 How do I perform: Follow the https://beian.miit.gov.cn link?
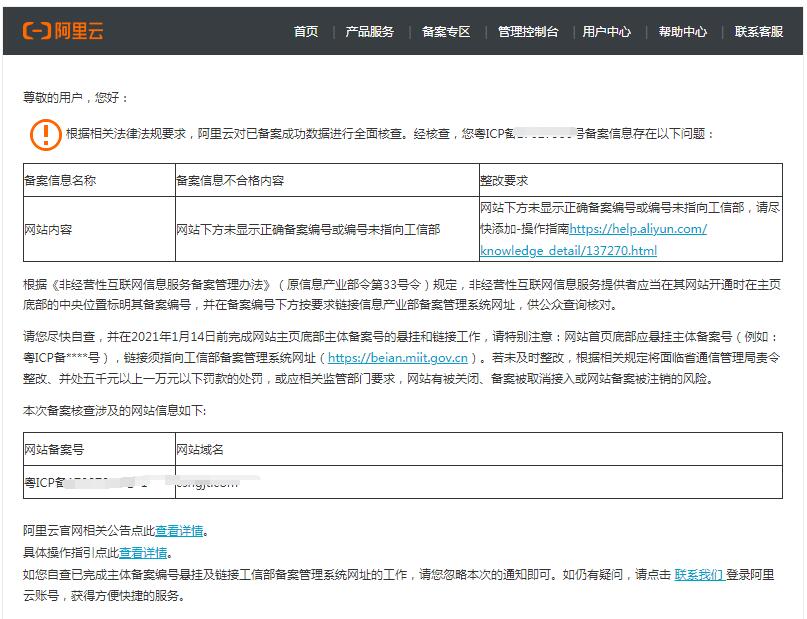point(398,358)
